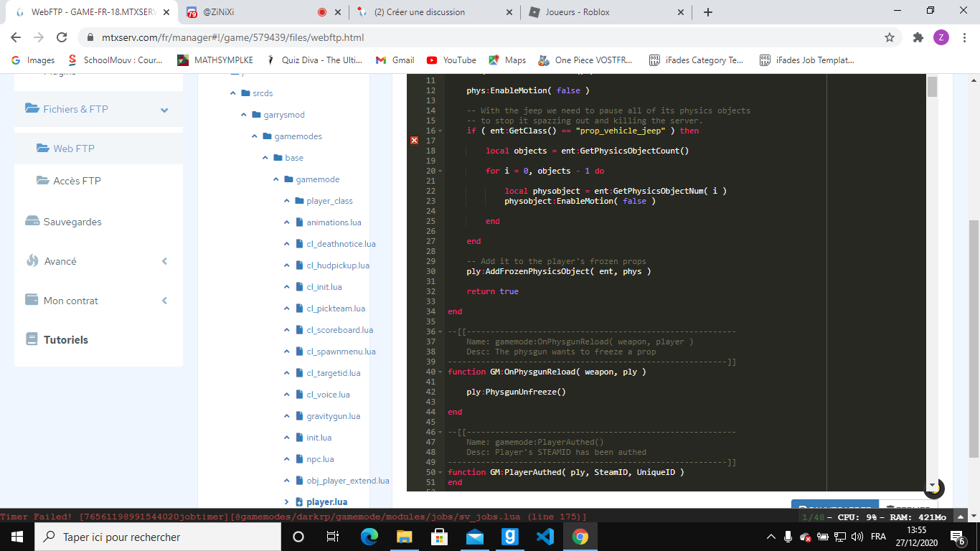This screenshot has width=980, height=551.
Task: Show hidden system tray icons
Action: coord(771,537)
